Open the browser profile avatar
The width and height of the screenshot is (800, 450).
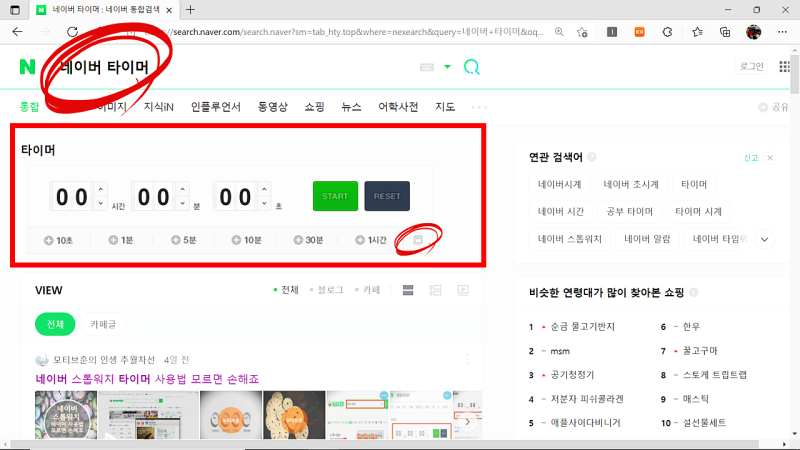tap(754, 32)
